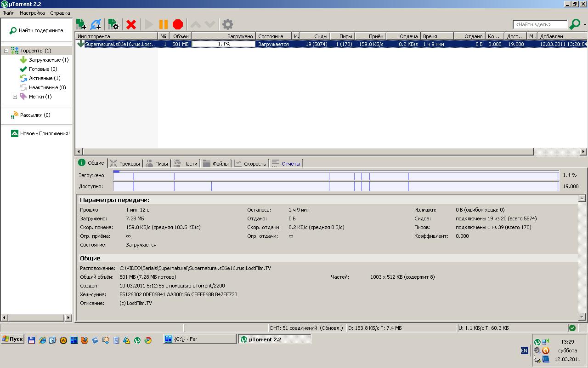Viewport: 588px width, 368px height.
Task: Click the Найти здесь search field
Action: coord(539,24)
